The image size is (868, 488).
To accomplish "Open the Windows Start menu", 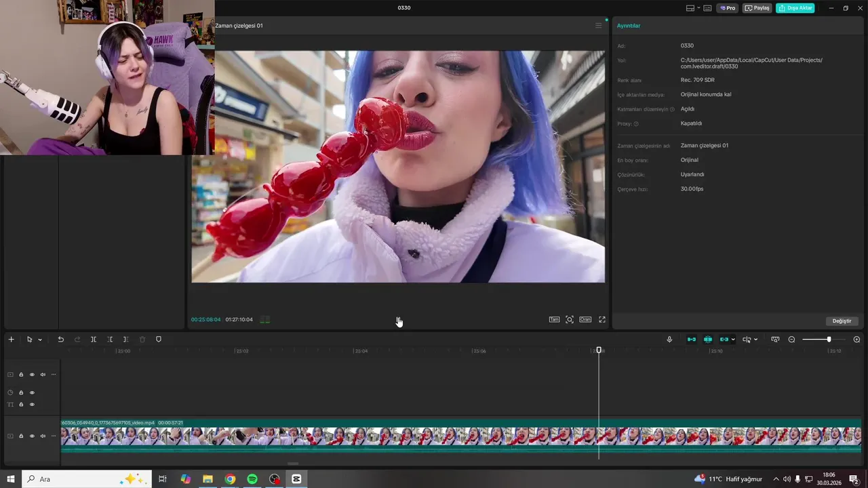I will [x=11, y=479].
